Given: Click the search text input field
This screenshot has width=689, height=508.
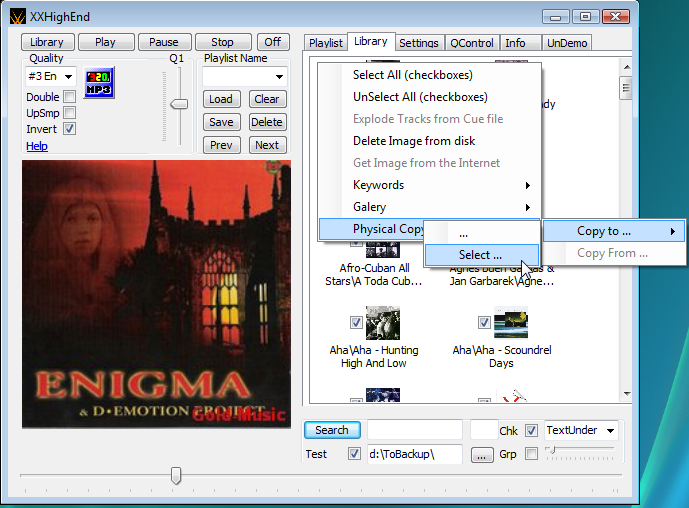Looking at the screenshot, I should [415, 430].
